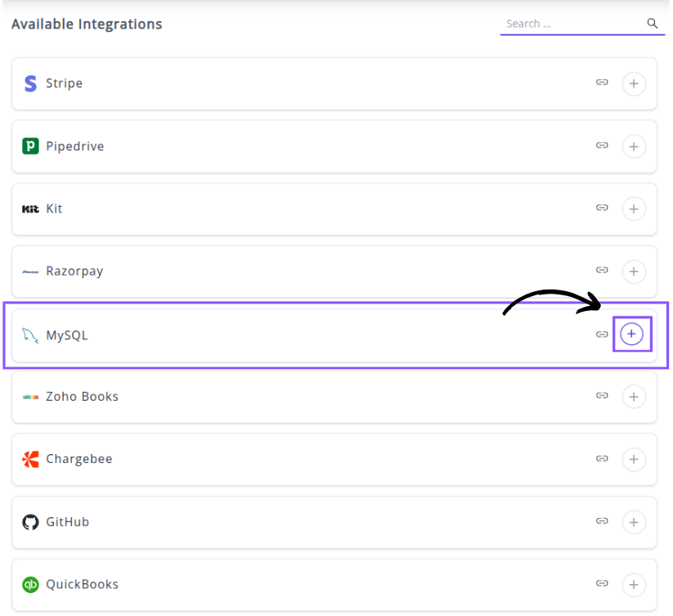673x616 pixels.
Task: Add GitHub integration using plus icon
Action: (634, 522)
